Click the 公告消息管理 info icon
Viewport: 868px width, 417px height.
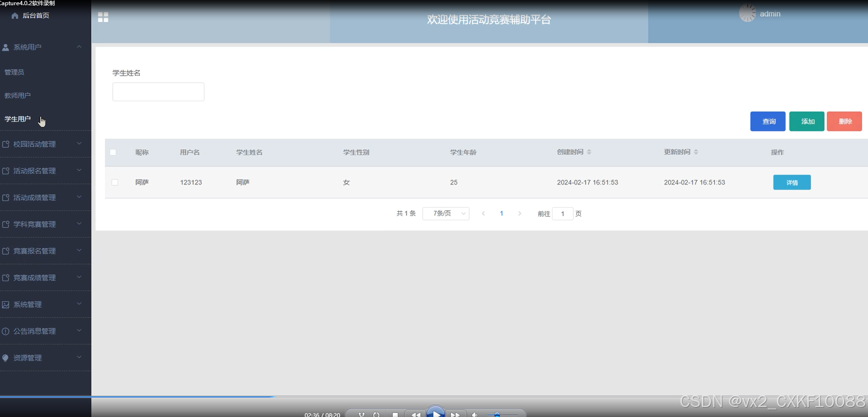(x=6, y=331)
